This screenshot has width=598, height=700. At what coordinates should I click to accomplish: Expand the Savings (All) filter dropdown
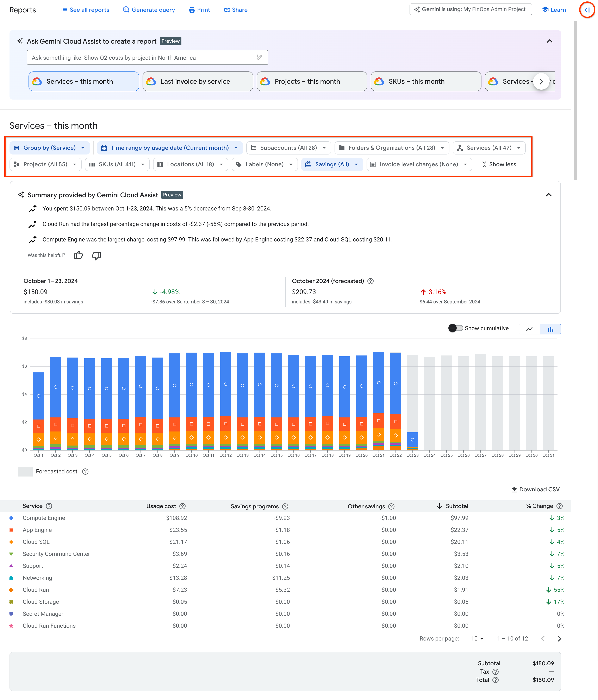coord(332,164)
